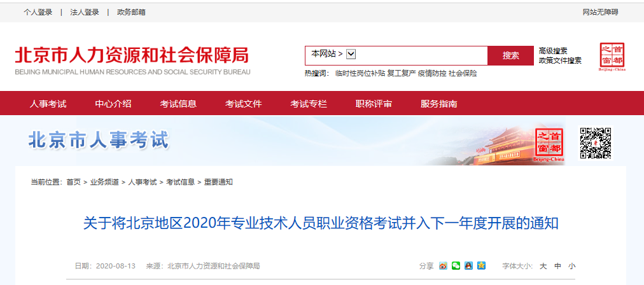Open 个人登录 personal login link

pyautogui.click(x=38, y=12)
